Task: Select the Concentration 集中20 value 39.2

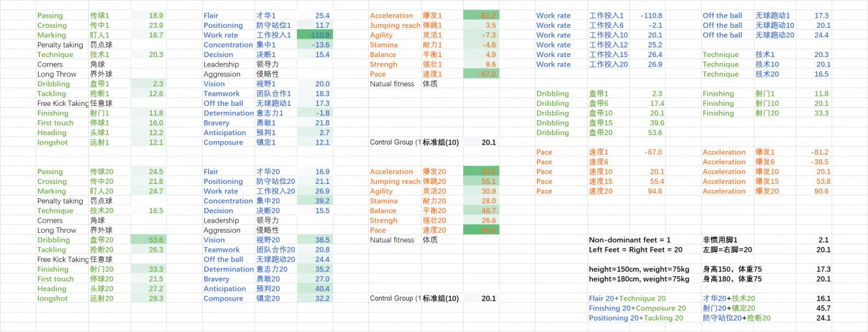Action: (x=313, y=201)
